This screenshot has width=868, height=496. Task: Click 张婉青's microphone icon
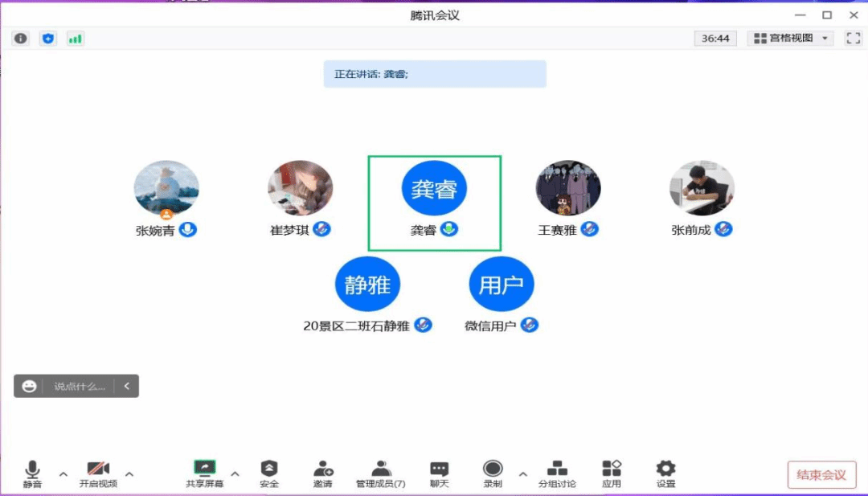(x=188, y=230)
